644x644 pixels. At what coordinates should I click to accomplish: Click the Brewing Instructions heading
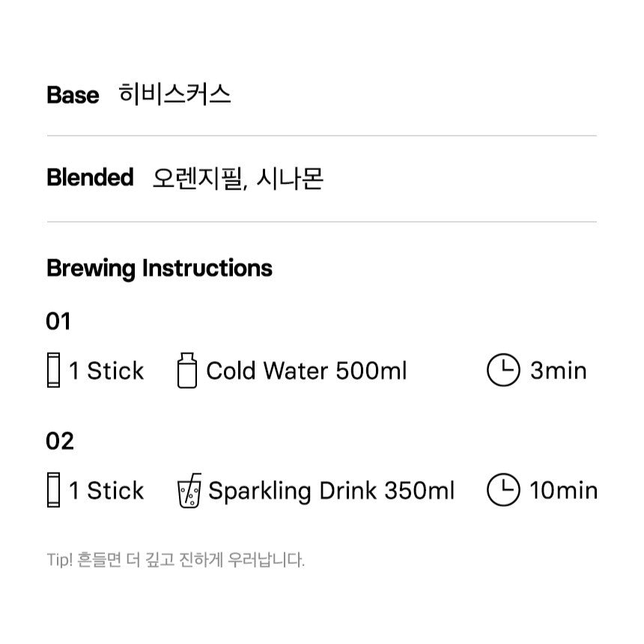click(160, 268)
